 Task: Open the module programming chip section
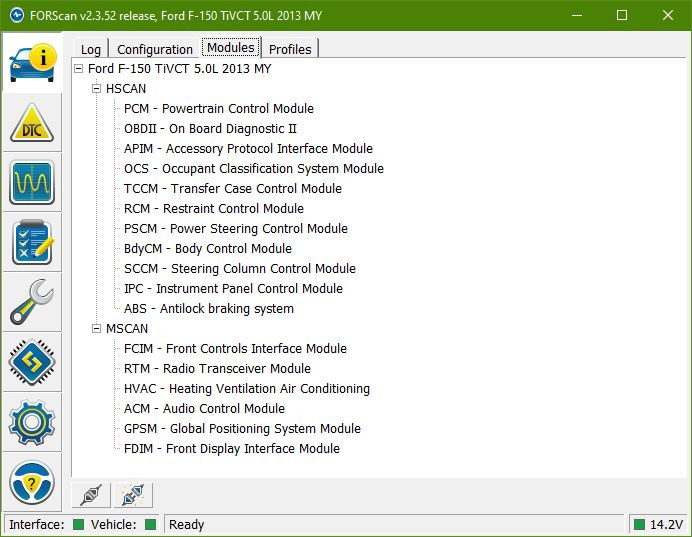32,362
